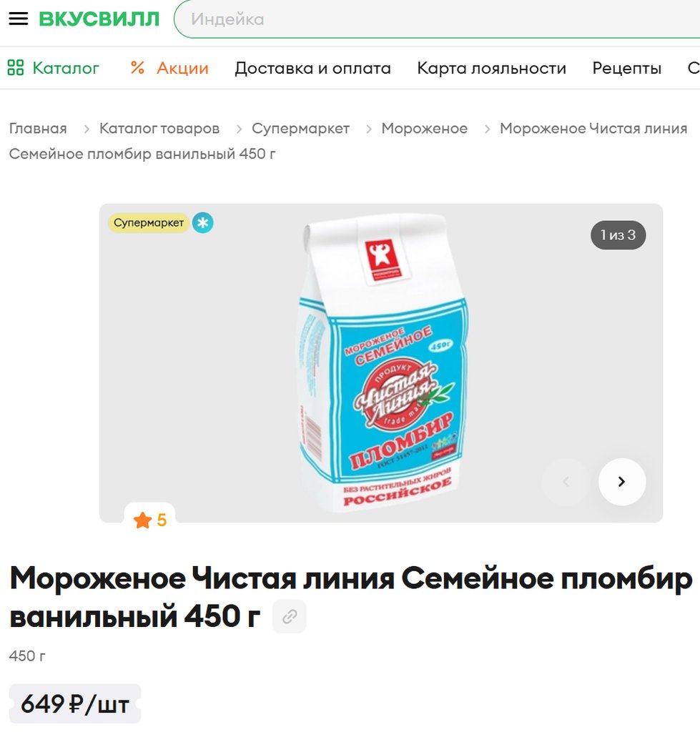Click the Супермаркет yellow badge
The height and width of the screenshot is (732, 700).
pyautogui.click(x=149, y=223)
